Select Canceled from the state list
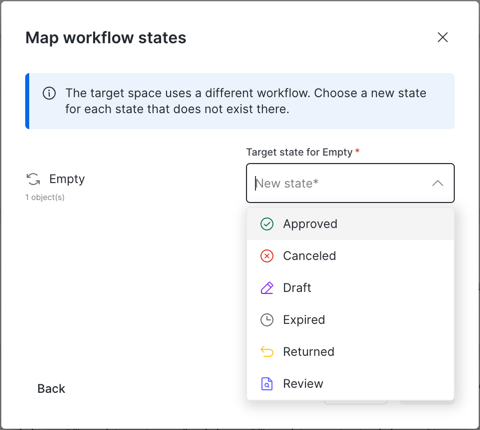This screenshot has width=480, height=430. (350, 256)
